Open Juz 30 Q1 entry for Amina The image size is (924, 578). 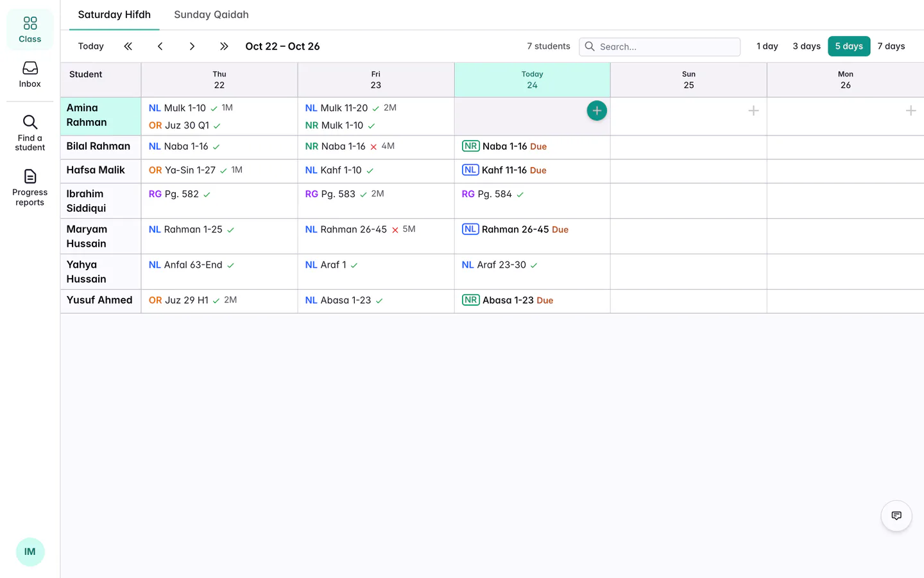(185, 125)
